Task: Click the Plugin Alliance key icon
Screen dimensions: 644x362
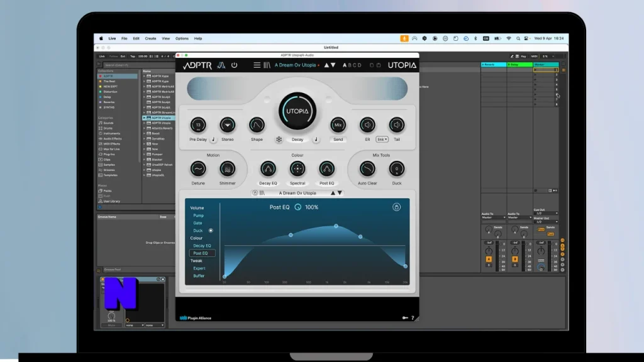Action: tap(405, 317)
